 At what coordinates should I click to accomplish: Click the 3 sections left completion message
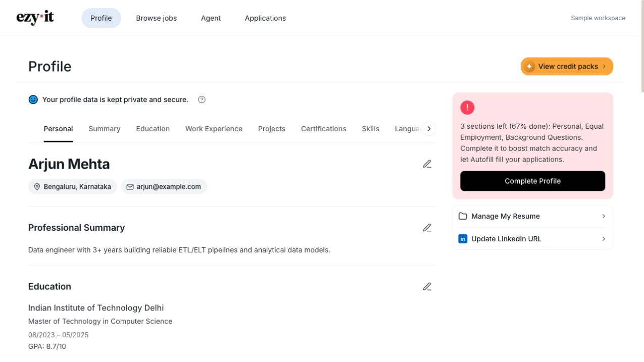click(x=532, y=143)
